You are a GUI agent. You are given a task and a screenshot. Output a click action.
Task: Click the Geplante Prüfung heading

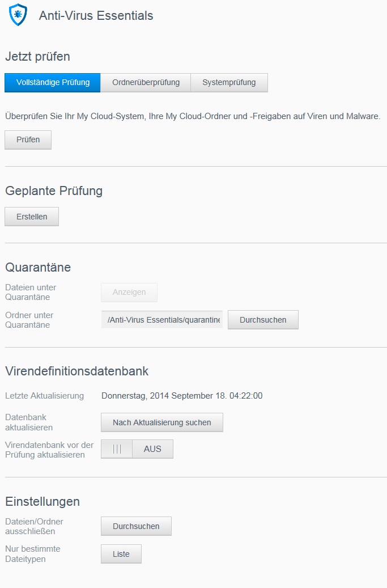point(54,191)
